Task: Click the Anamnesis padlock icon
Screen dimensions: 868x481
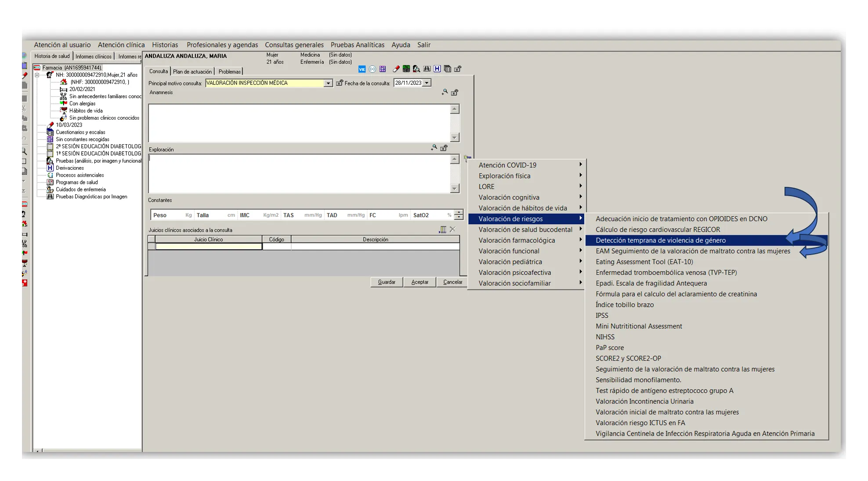Action: click(455, 93)
